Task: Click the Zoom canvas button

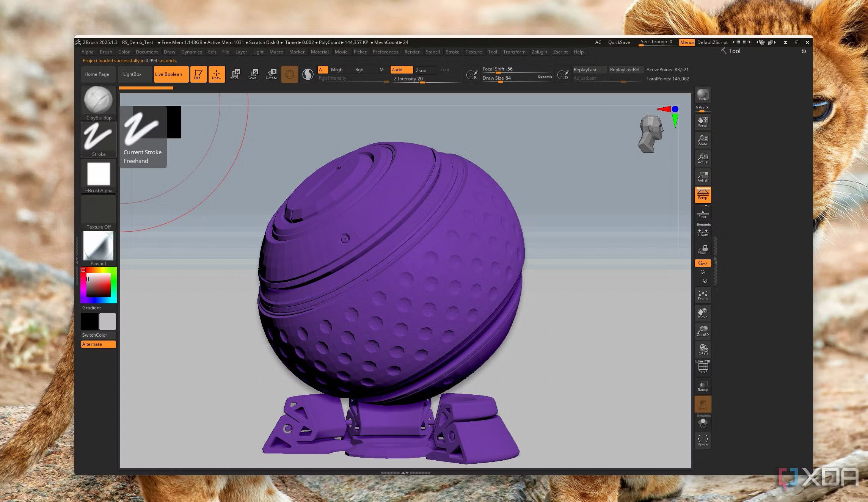Action: coord(703,140)
